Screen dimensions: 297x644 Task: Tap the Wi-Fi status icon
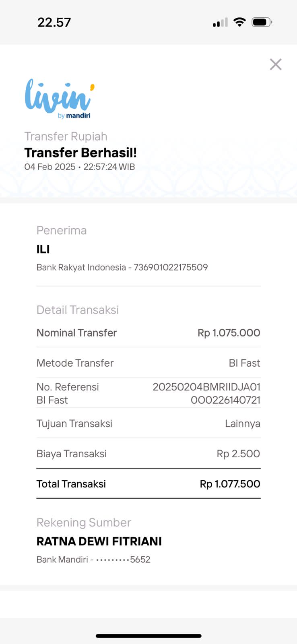point(239,22)
